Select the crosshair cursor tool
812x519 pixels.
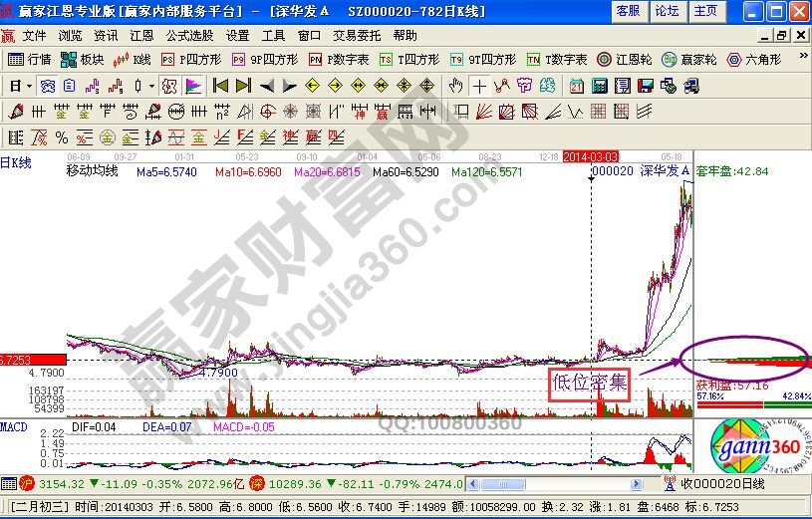pos(480,86)
